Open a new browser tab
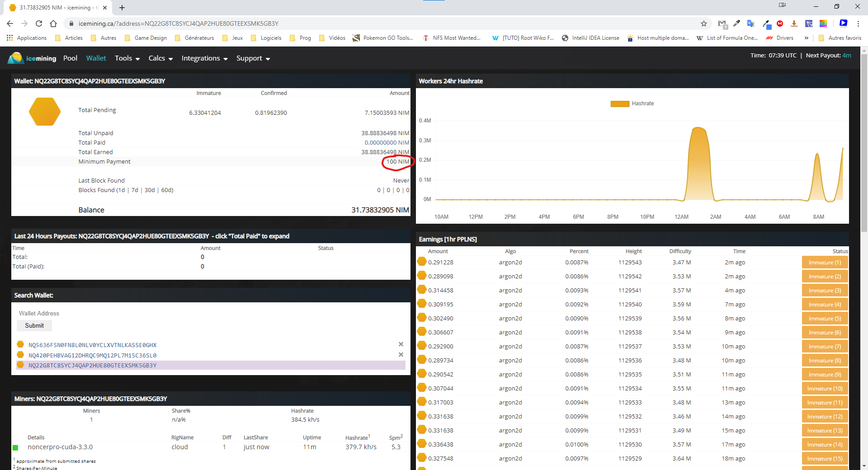 click(x=122, y=8)
